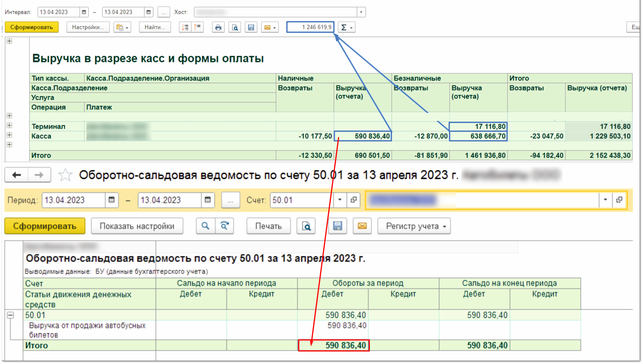The image size is (643, 364).
Task: Click the printer icon in upper toolbar
Action: click(218, 27)
